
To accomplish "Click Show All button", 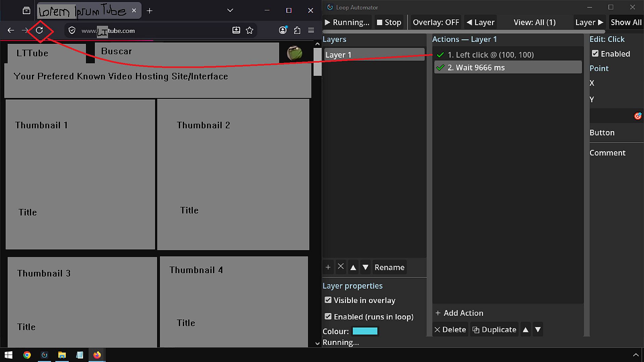I will (626, 22).
